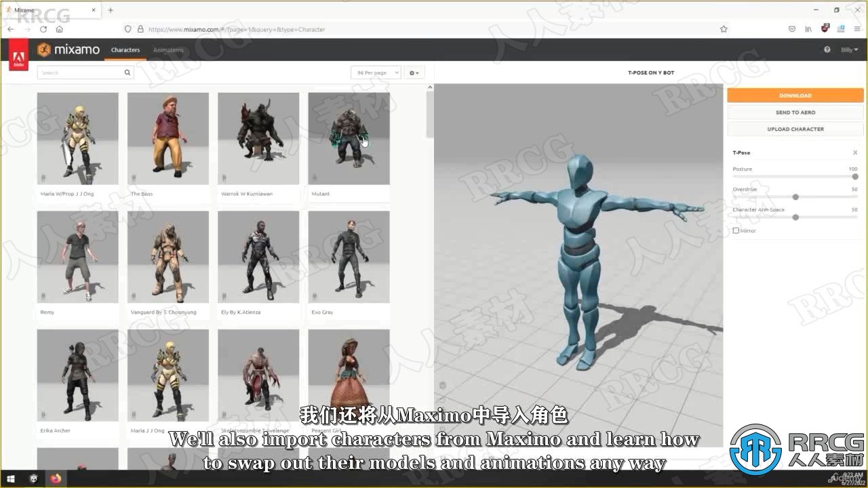
Task: Select the Mixamo browser tab
Action: 51,10
